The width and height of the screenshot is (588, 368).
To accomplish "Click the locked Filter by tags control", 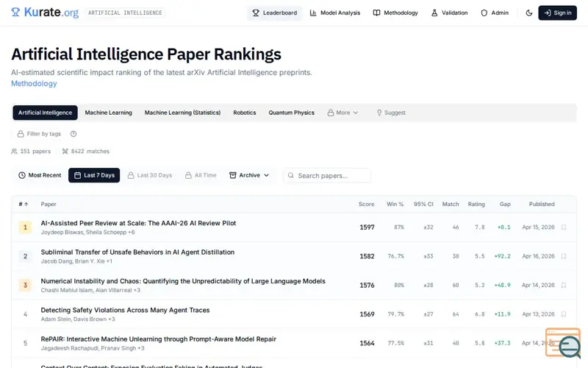I will coord(39,134).
